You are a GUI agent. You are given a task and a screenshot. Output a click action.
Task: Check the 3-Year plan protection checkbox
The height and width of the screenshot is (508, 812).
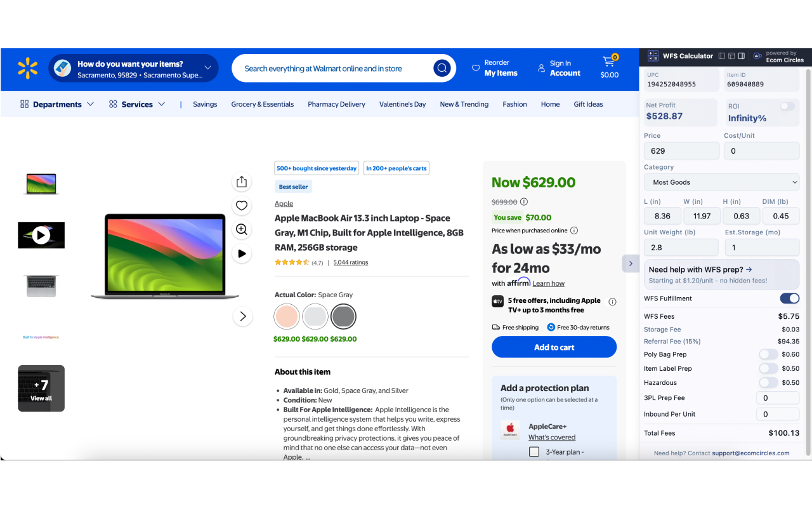(534, 451)
